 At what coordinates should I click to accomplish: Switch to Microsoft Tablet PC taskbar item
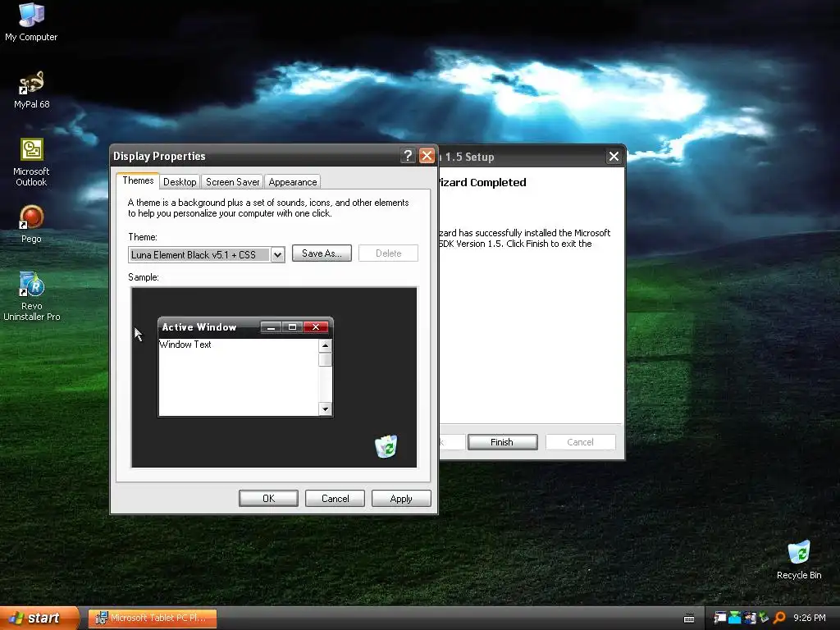coord(153,618)
